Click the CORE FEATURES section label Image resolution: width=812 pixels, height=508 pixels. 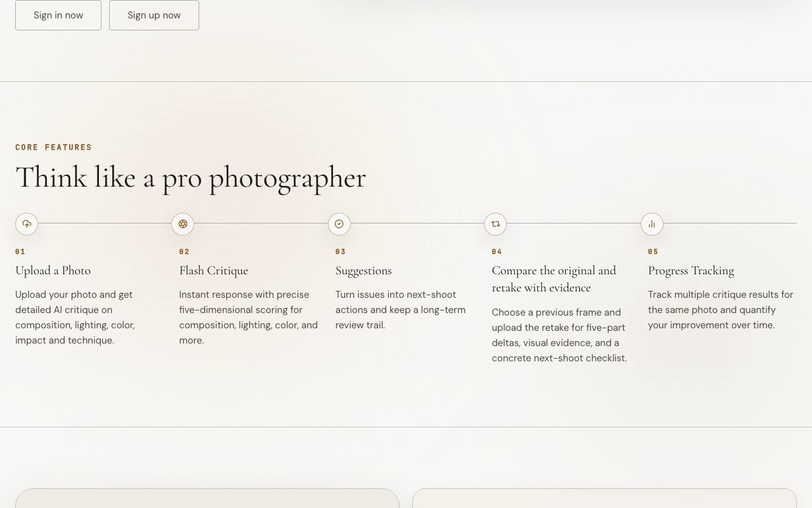point(54,147)
